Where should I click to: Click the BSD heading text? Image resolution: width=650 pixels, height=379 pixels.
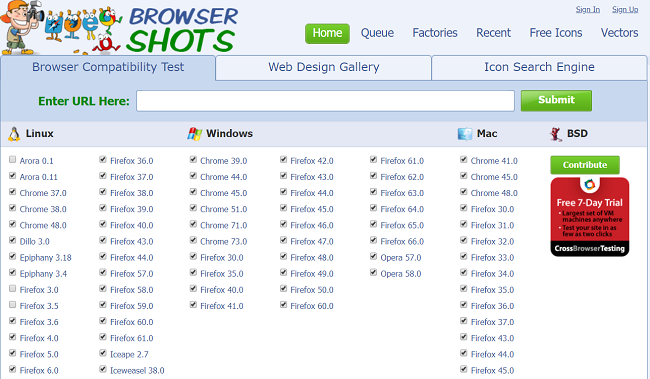[577, 134]
